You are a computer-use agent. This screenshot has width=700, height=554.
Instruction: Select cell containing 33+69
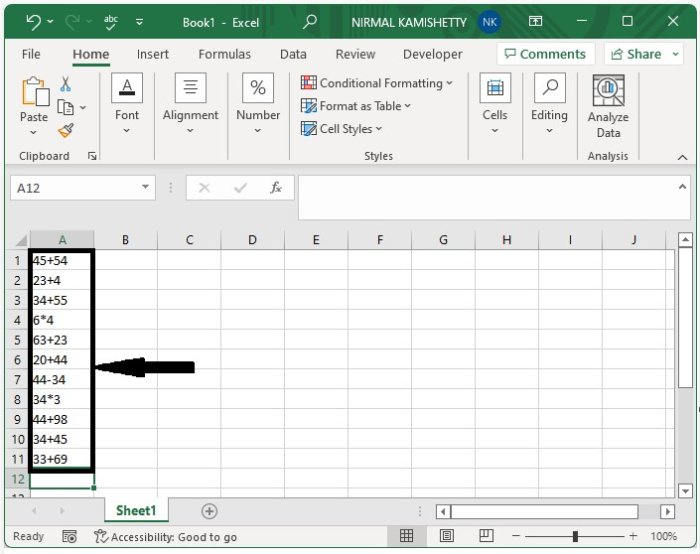tap(62, 459)
